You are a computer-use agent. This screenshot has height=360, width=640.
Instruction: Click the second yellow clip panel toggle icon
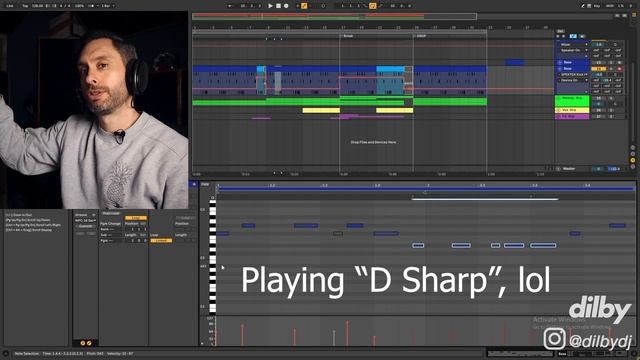(89, 343)
